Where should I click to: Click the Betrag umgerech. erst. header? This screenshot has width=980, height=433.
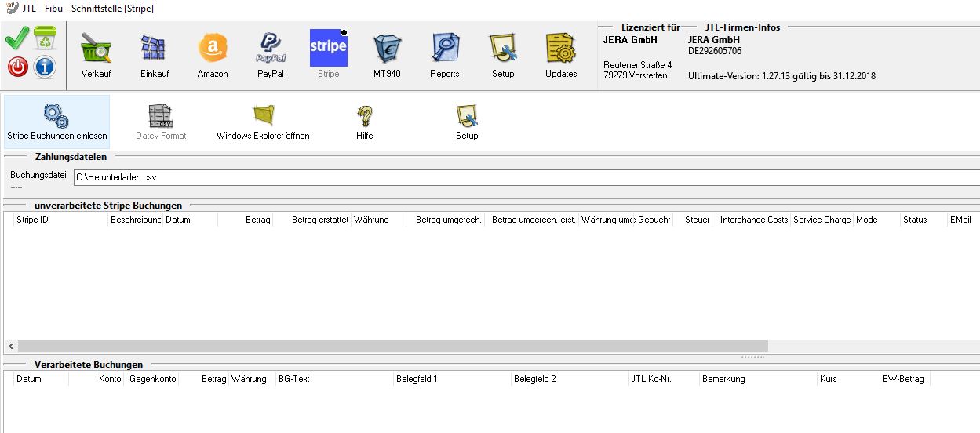click(x=532, y=220)
